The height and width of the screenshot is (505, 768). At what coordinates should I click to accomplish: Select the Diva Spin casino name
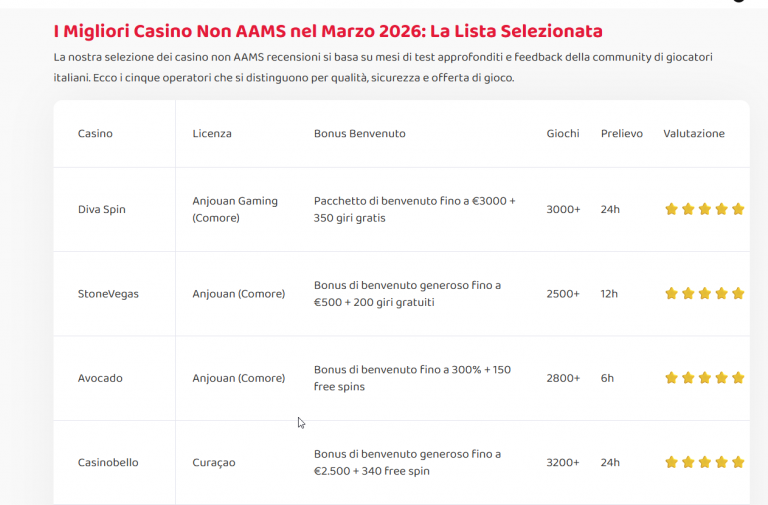101,210
